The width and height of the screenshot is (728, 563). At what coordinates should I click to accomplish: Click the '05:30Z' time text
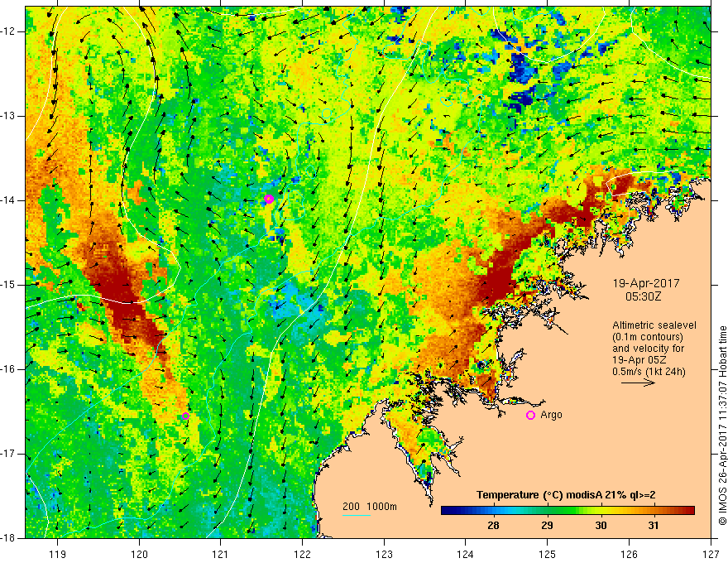tap(643, 296)
